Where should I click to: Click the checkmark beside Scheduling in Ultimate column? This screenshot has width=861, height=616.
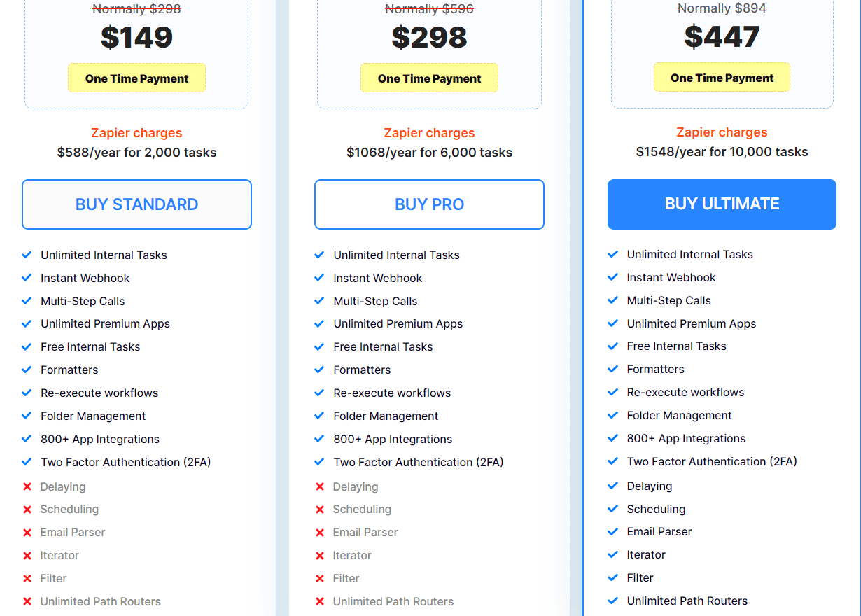tap(612, 509)
